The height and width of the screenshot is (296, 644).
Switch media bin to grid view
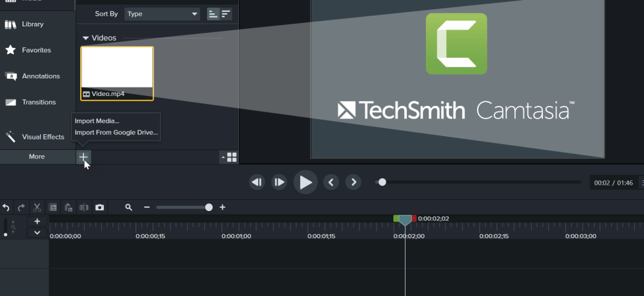point(231,157)
